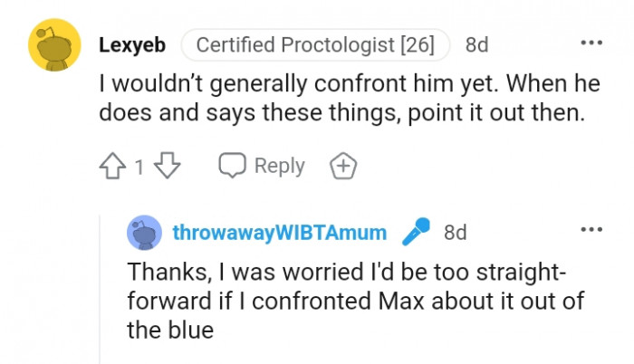Open the 8d timestamp on throwawayWIBTAmum's reply
This screenshot has width=634, height=364.
point(455,233)
